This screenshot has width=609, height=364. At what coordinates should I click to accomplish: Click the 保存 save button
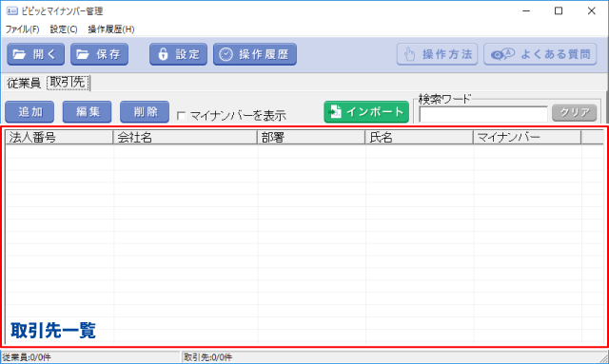pos(99,54)
